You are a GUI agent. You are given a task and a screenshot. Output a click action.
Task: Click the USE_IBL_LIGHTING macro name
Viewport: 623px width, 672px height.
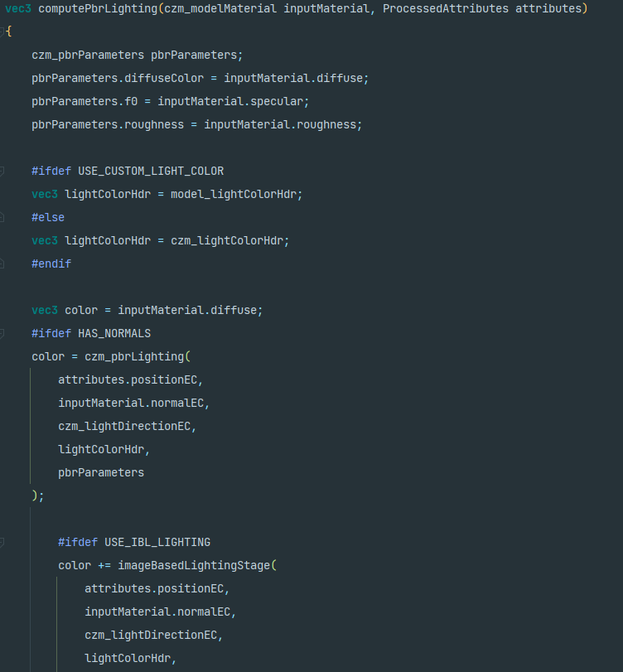click(157, 543)
